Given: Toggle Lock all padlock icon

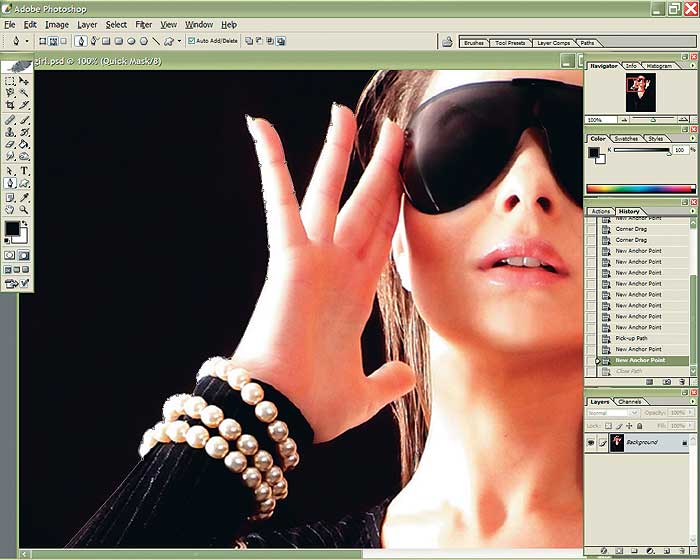Looking at the screenshot, I should coord(639,426).
